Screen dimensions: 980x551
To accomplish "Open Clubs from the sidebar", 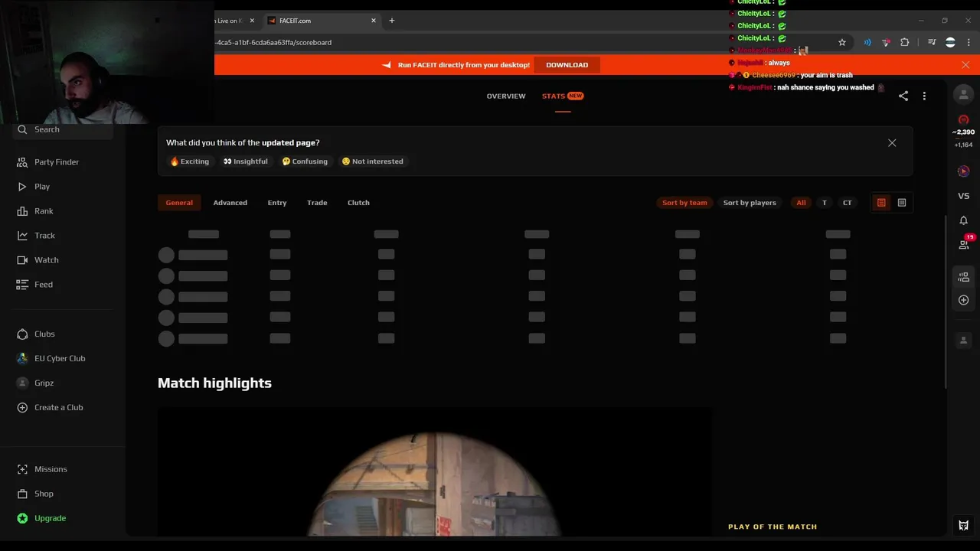I will pyautogui.click(x=44, y=334).
